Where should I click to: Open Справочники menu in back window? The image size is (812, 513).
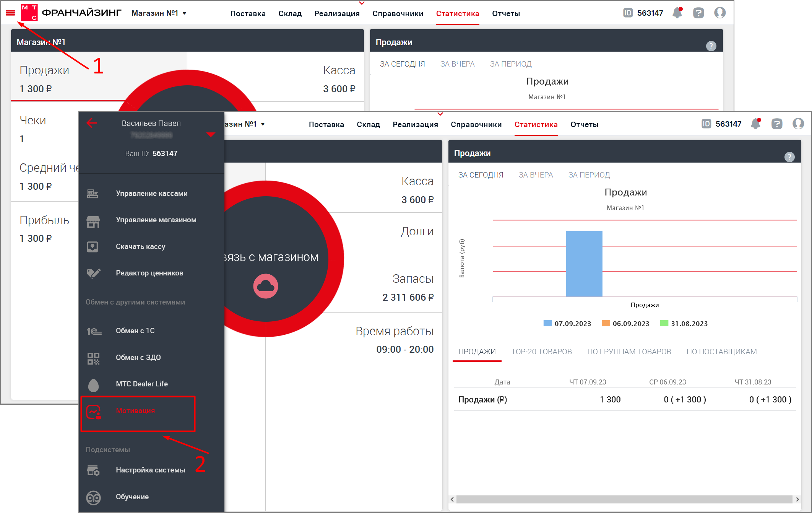398,13
